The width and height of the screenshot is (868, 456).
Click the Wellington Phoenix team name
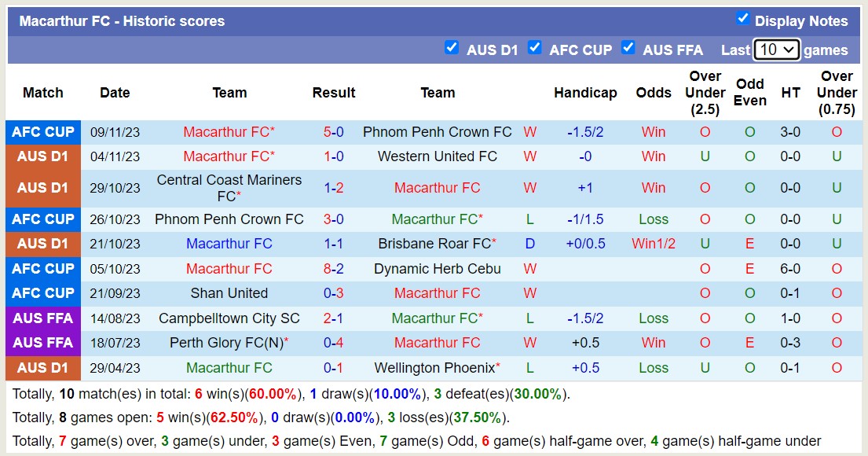[x=438, y=366]
